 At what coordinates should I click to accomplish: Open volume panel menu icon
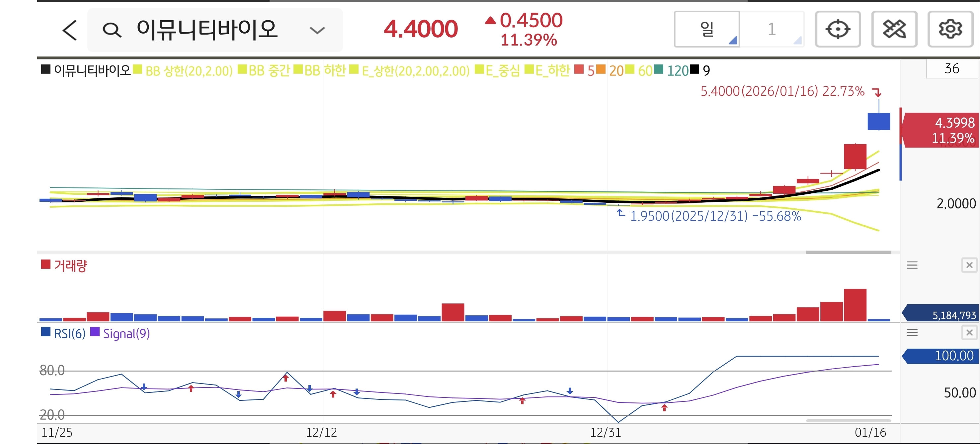912,265
